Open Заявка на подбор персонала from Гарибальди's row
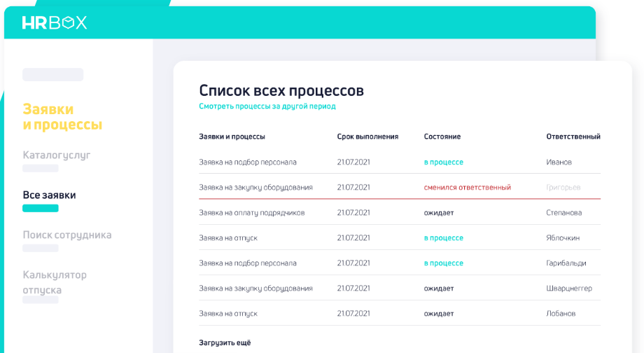The height and width of the screenshot is (353, 644). pyautogui.click(x=247, y=263)
